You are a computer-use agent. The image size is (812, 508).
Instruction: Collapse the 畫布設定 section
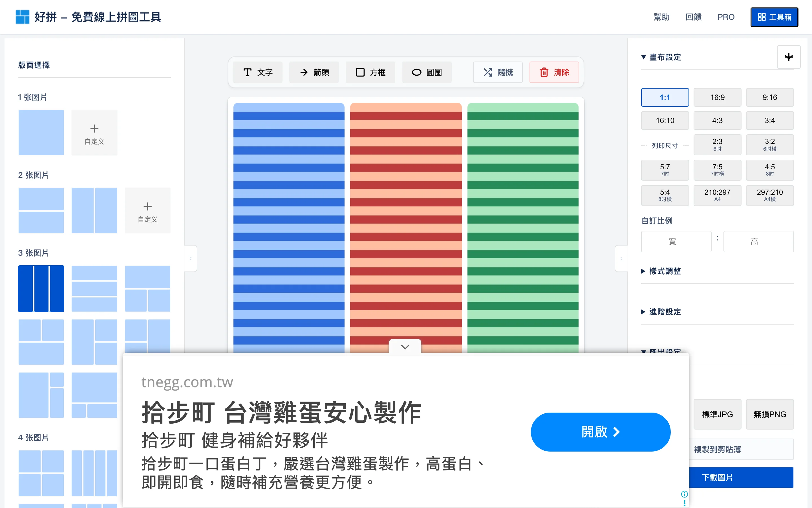(x=661, y=57)
